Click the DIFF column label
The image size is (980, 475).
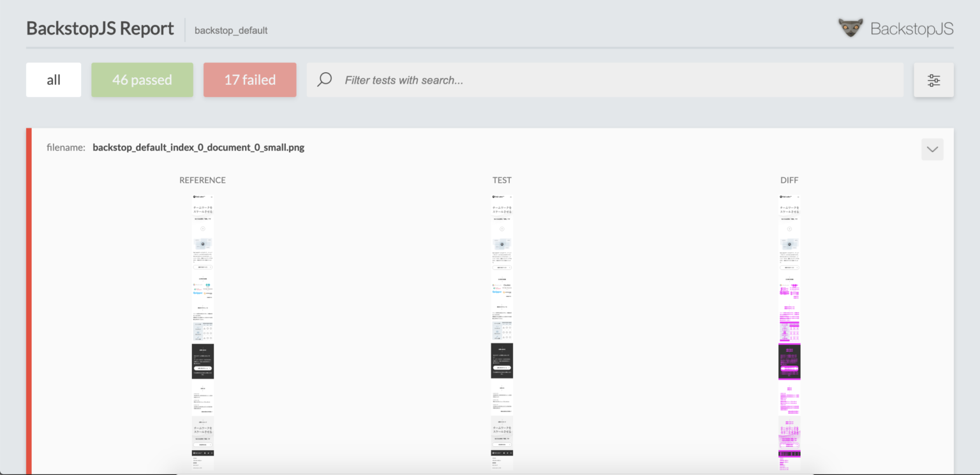pyautogui.click(x=789, y=180)
